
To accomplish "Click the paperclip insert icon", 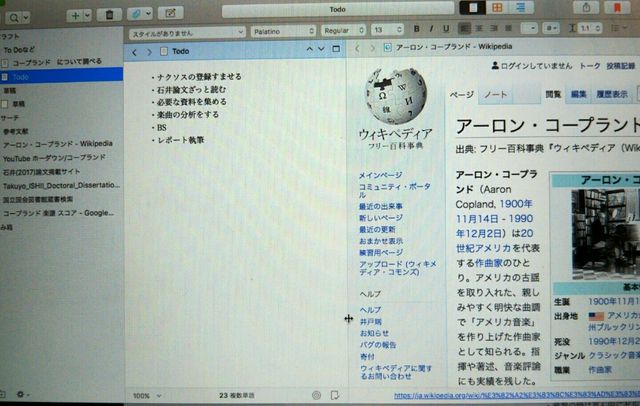I will pos(136,14).
